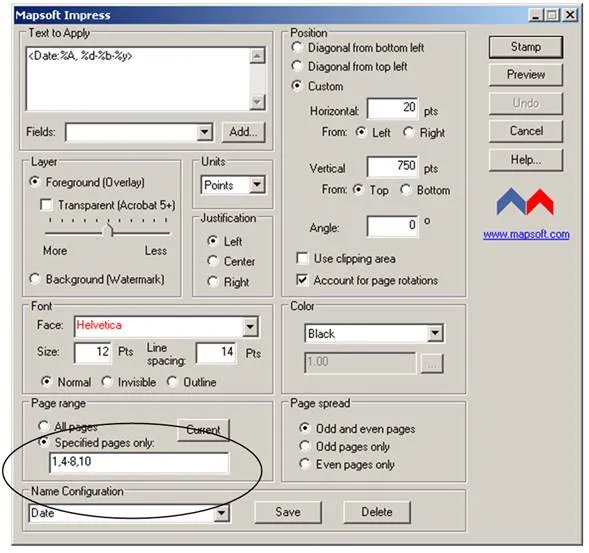Choose Center justification
589x553 pixels.
[213, 261]
